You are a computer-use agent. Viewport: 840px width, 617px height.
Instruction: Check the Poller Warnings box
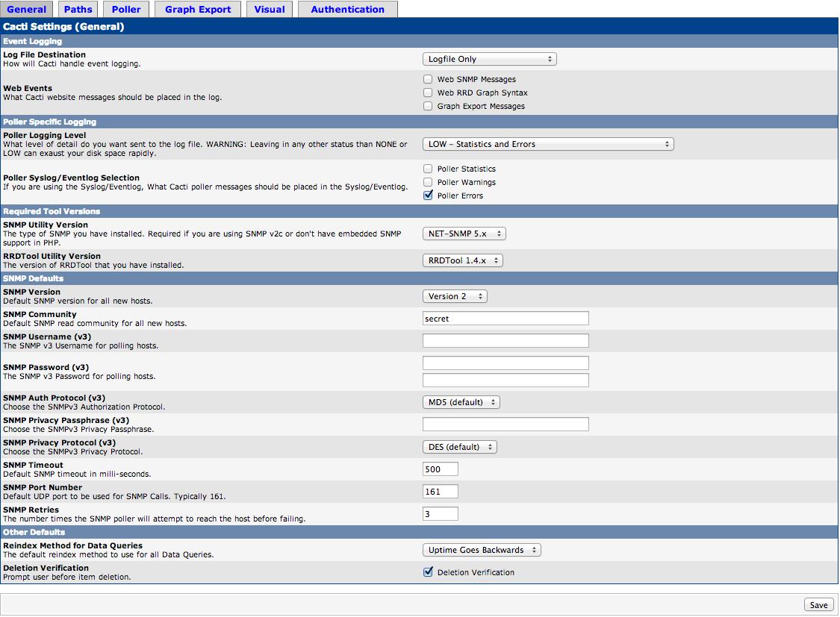click(x=428, y=182)
